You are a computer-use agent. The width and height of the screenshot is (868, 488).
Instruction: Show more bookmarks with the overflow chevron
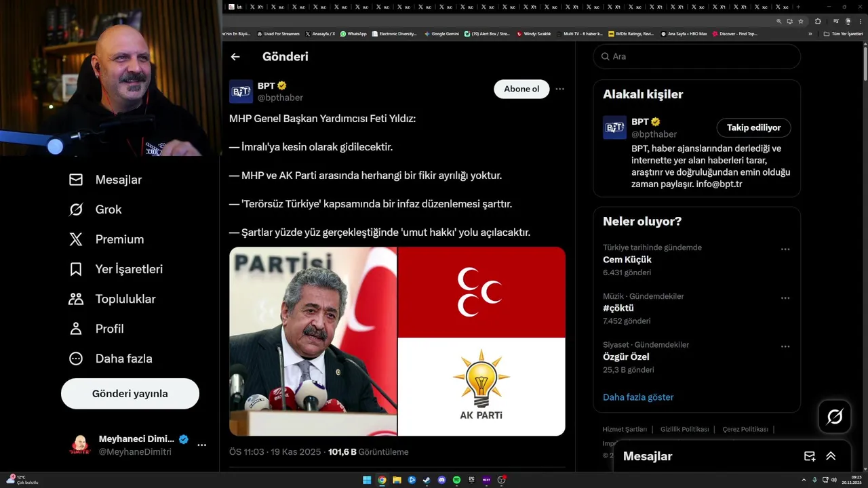point(810,33)
